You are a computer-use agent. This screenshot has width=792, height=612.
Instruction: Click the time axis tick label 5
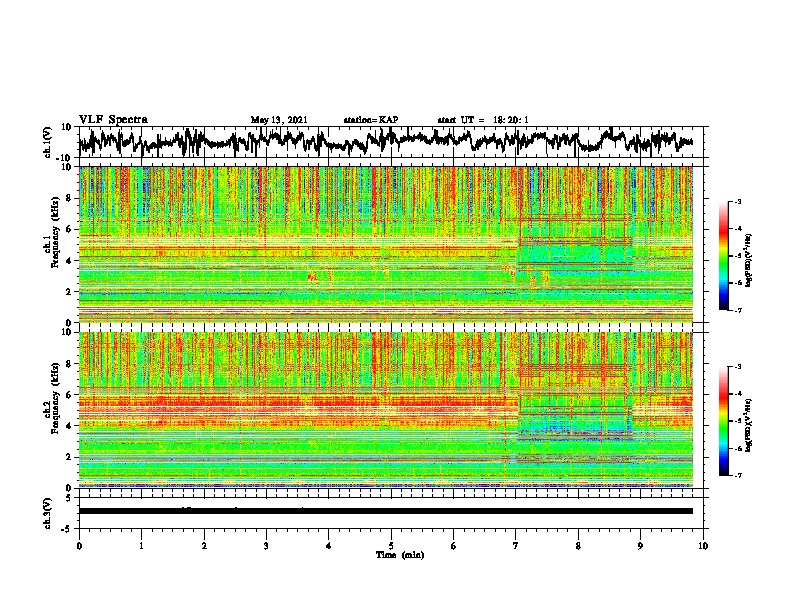click(x=391, y=546)
